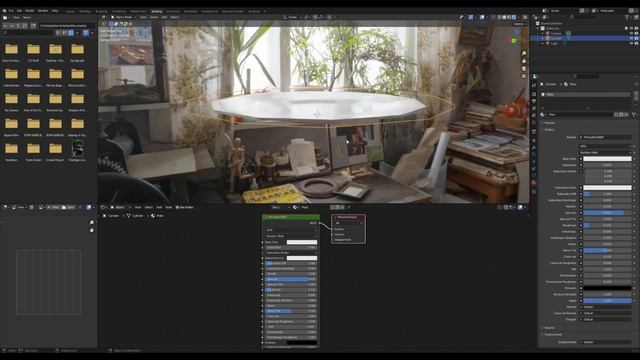Toggle Use Nodes checkbox in node editor

tap(177, 207)
